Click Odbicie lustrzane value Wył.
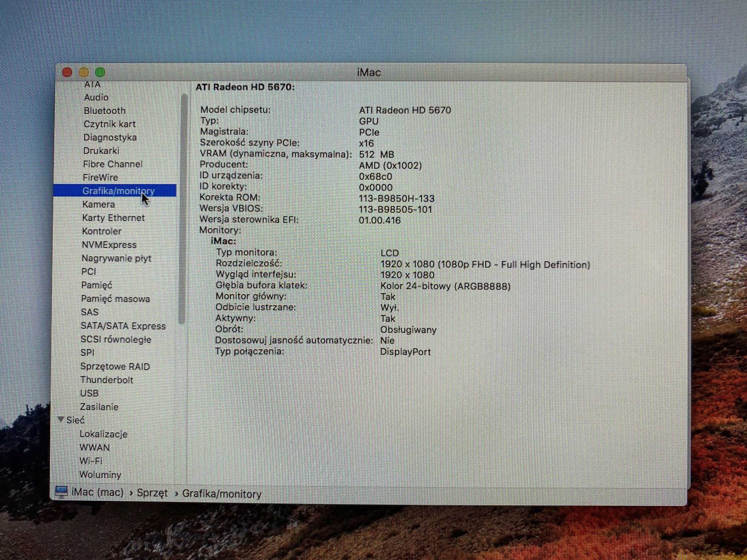This screenshot has height=560, width=747. (389, 307)
